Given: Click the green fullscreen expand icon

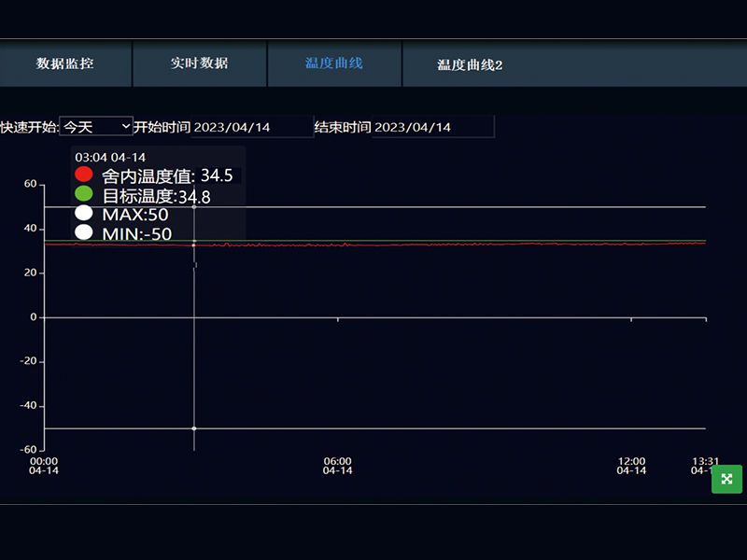Looking at the screenshot, I should 726,479.
